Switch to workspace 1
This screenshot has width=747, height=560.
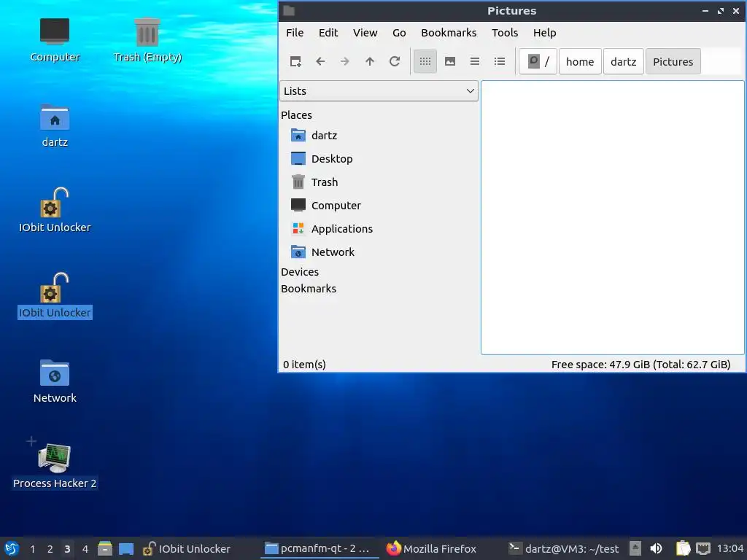(32, 549)
